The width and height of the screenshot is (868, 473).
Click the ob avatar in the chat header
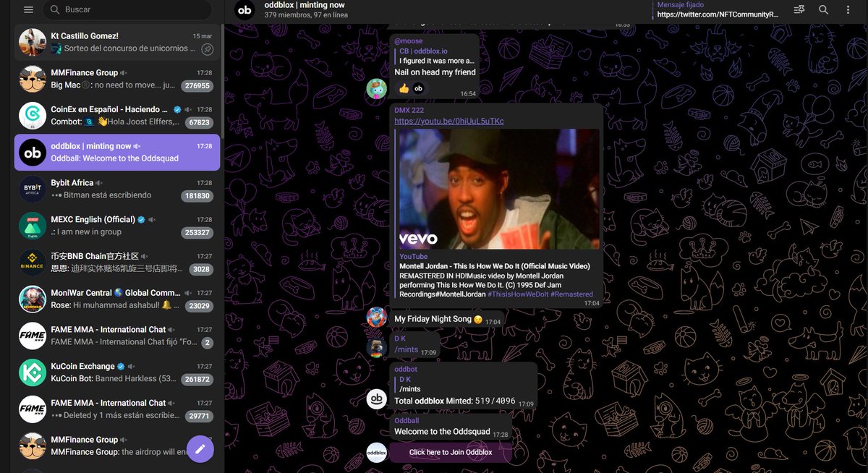244,9
